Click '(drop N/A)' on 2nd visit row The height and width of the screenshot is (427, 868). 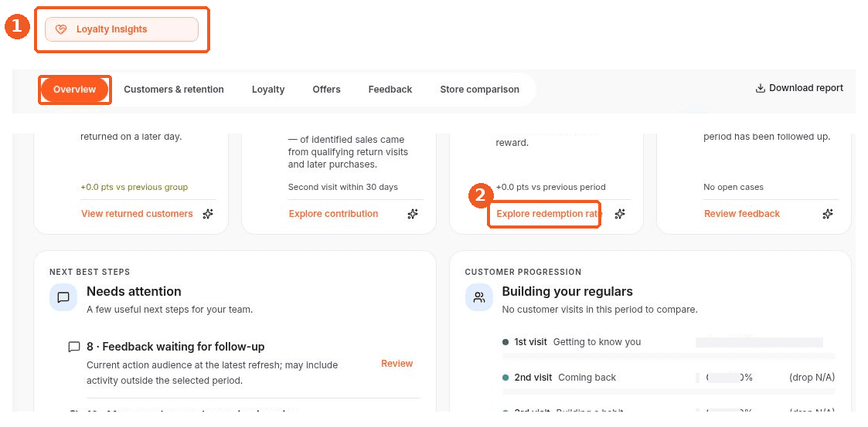click(812, 378)
